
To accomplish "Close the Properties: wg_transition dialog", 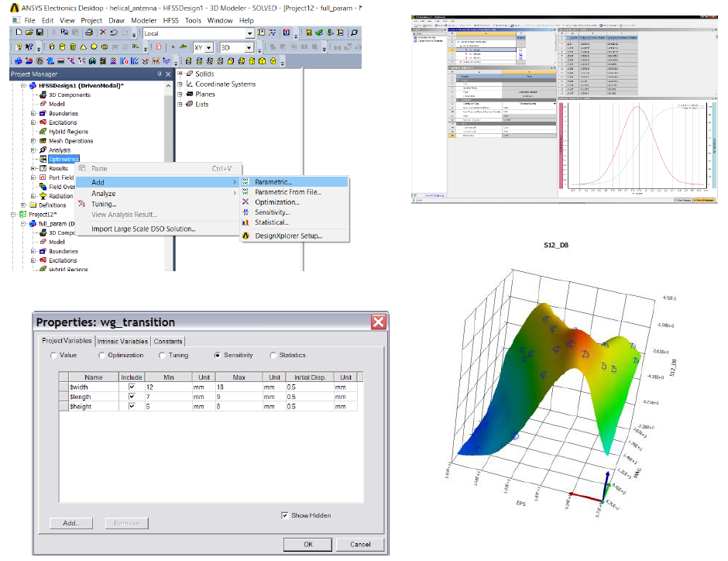I will point(379,322).
